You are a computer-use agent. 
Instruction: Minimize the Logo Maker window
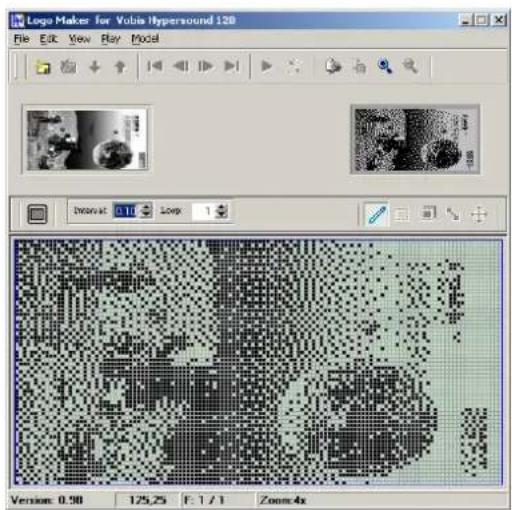(x=466, y=20)
